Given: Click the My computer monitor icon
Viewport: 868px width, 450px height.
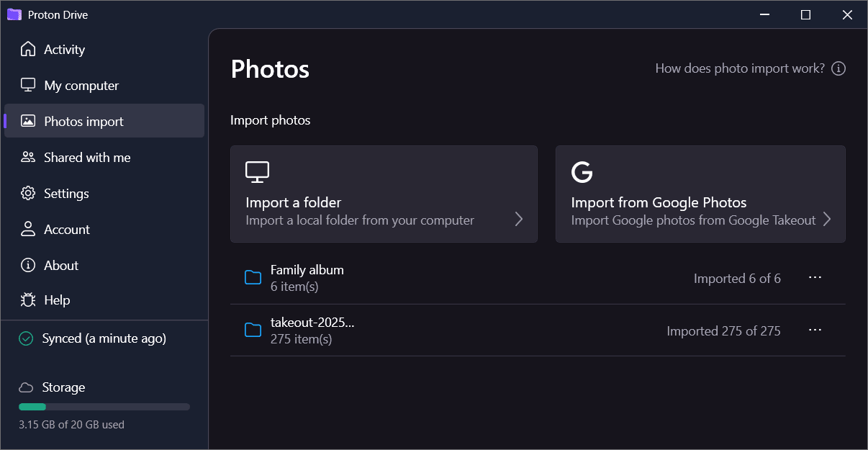Looking at the screenshot, I should point(28,85).
